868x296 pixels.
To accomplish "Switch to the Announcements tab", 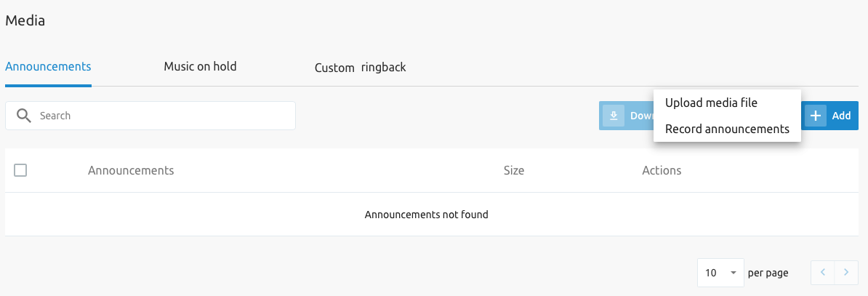I will (x=48, y=66).
